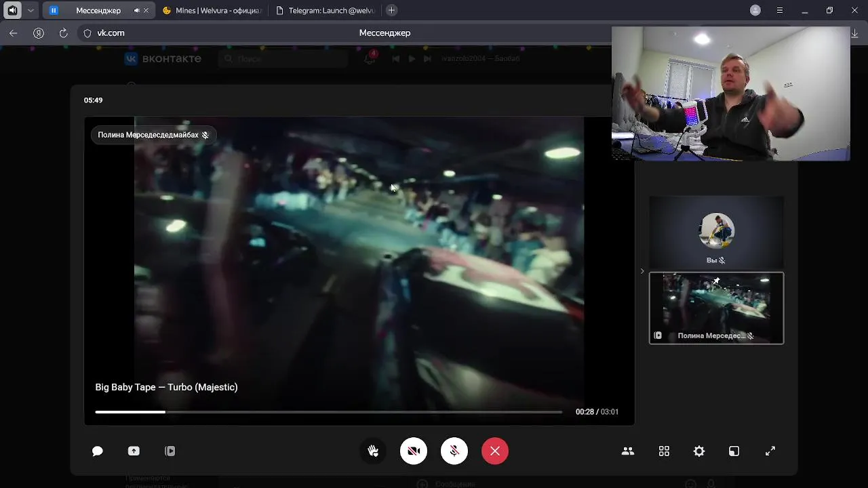Viewport: 868px width, 488px height.
Task: Seek within the Turbo track progress bar
Action: (x=329, y=412)
